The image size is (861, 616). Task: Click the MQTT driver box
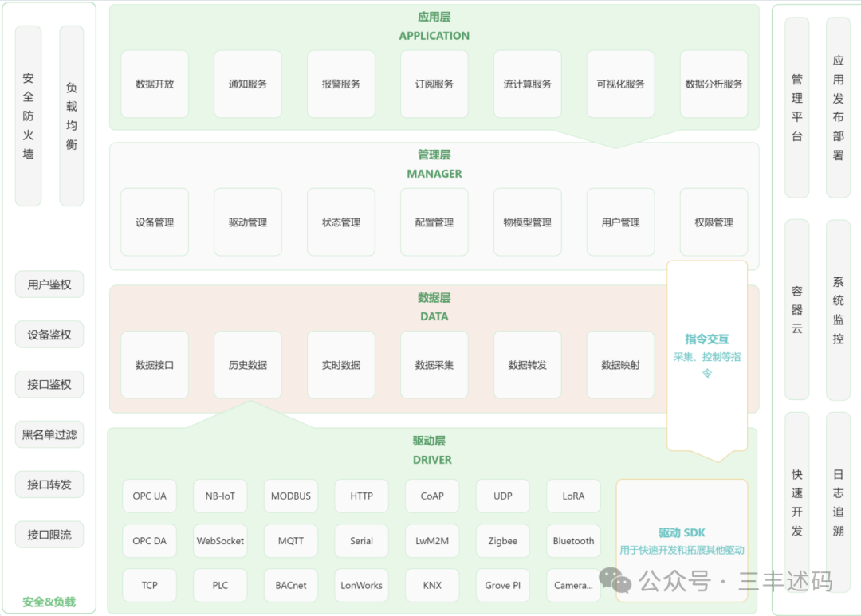pos(291,541)
